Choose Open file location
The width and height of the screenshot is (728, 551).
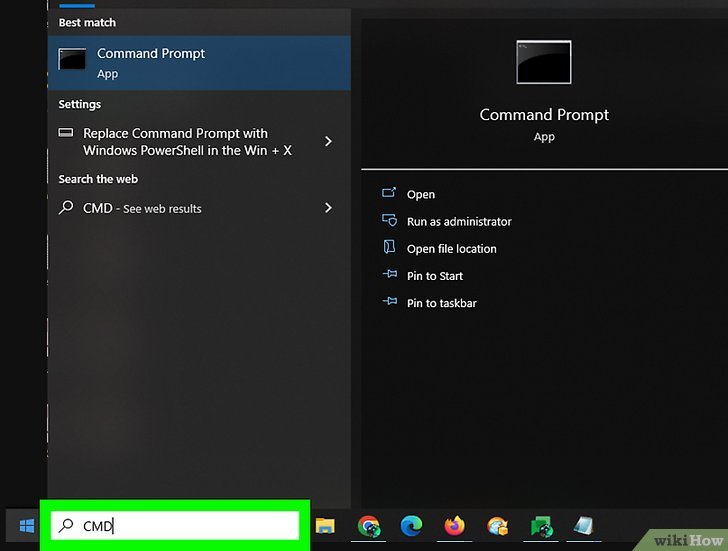(451, 249)
